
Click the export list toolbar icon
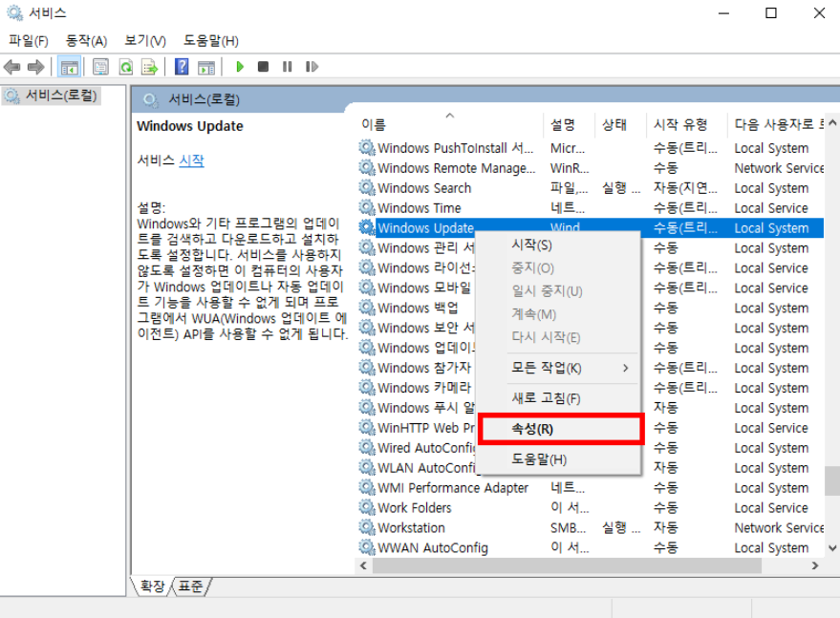tap(150, 67)
